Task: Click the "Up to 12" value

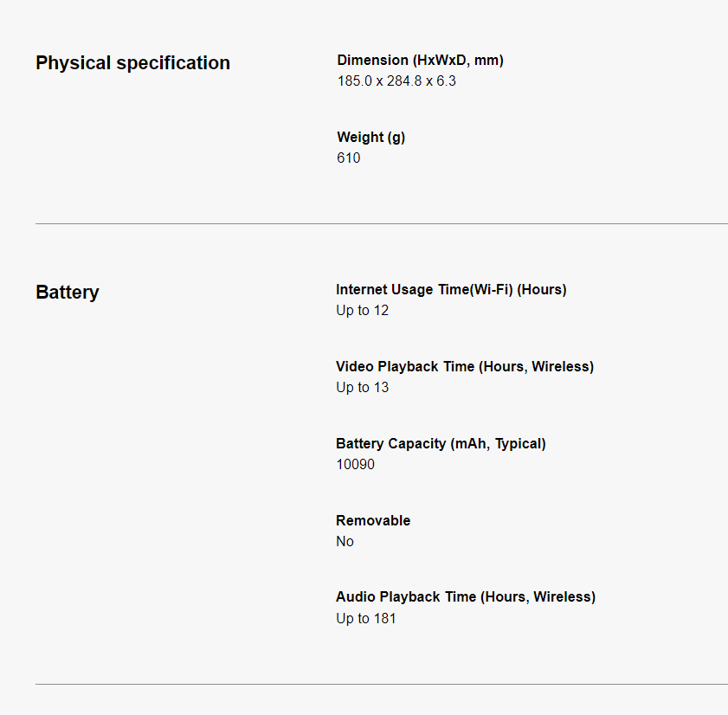Action: tap(362, 311)
